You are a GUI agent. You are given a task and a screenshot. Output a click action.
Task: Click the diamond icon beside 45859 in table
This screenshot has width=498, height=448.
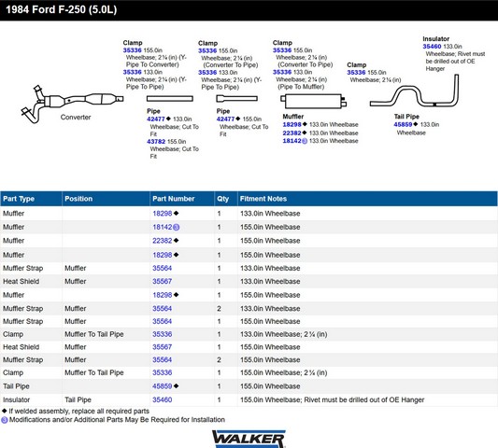pos(177,385)
